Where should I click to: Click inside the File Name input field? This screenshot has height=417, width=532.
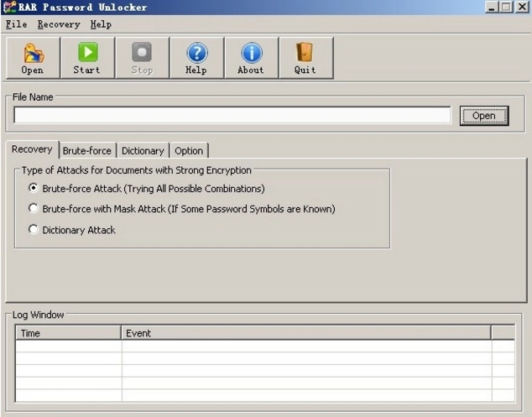coord(232,116)
